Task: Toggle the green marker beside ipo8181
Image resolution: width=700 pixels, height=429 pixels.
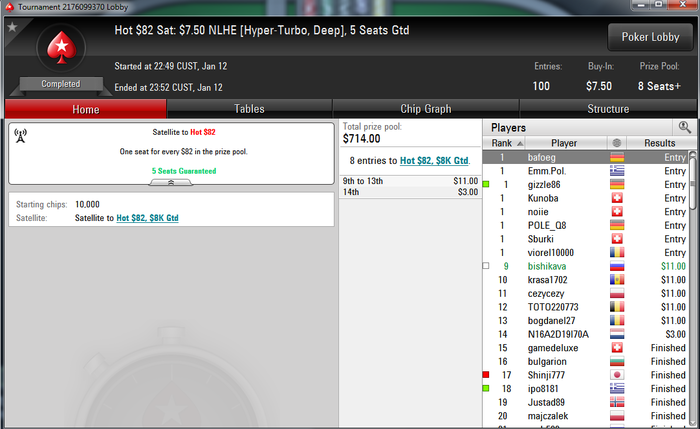Action: (x=486, y=388)
